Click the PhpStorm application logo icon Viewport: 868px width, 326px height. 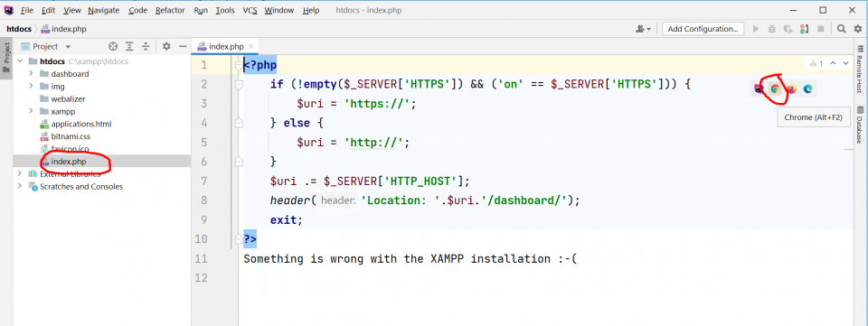coord(8,10)
